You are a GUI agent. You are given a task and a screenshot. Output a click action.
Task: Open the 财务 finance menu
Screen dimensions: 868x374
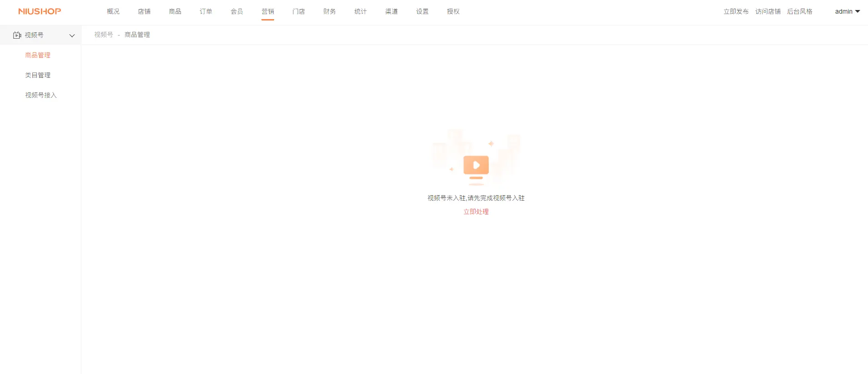click(x=330, y=11)
